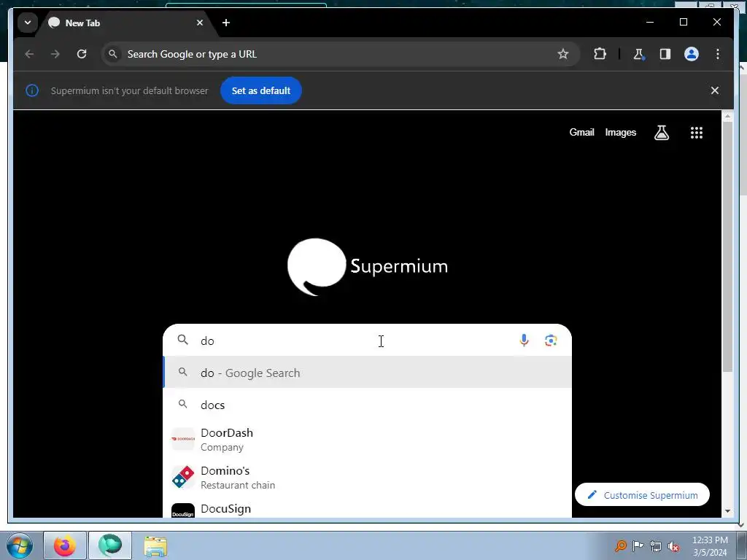
Task: Open Chrome Labs flask in toolbar
Action: pyautogui.click(x=638, y=54)
